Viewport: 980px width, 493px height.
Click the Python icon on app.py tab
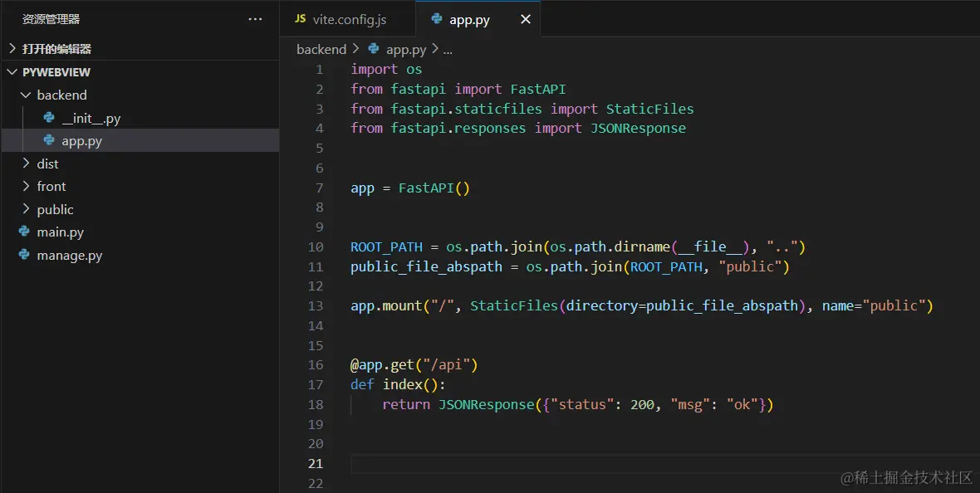(437, 19)
